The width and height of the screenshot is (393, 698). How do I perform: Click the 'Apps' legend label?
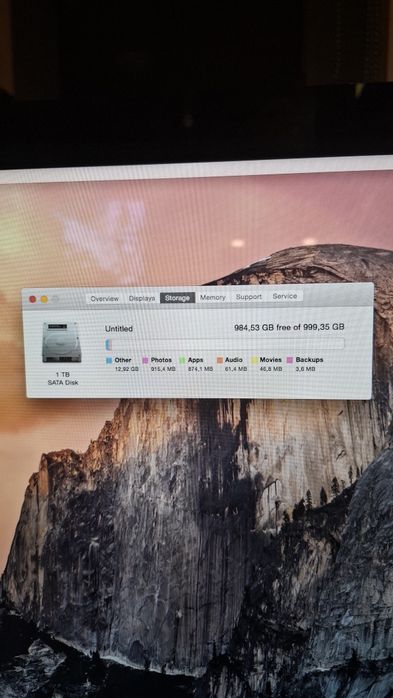195,360
